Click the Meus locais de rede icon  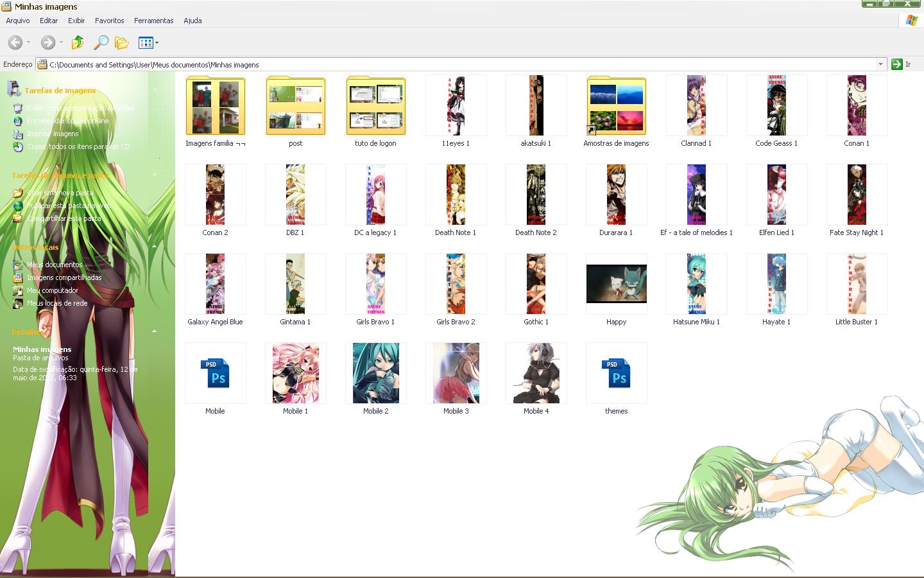(x=18, y=303)
